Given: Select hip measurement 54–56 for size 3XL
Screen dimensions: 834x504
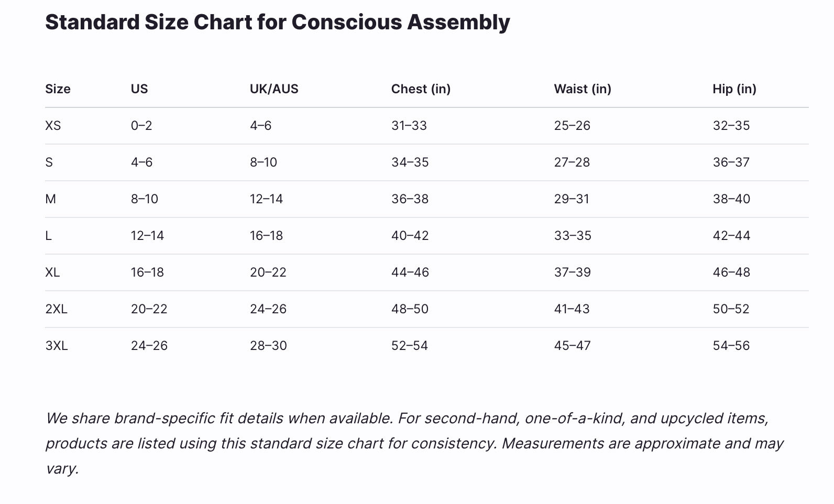Looking at the screenshot, I should coord(731,346).
